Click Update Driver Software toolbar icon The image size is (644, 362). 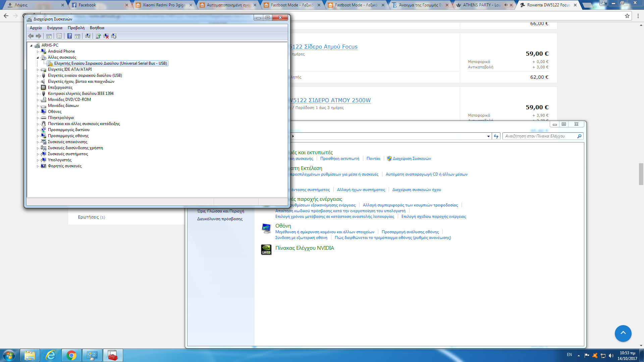coord(98,36)
